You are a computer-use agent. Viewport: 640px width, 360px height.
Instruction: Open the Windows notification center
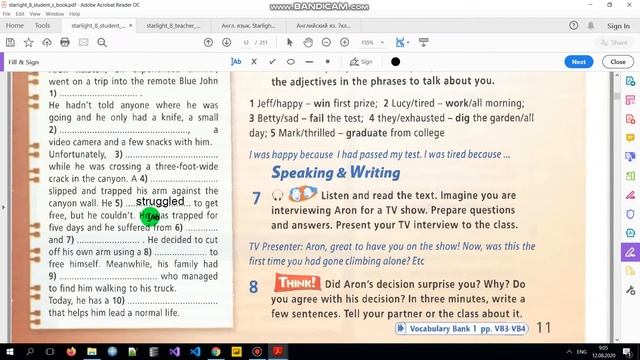point(627,351)
